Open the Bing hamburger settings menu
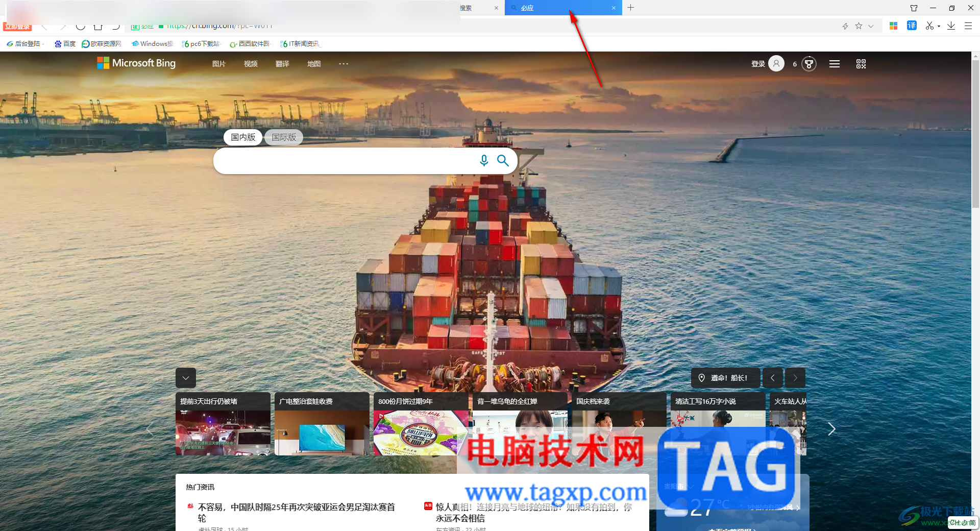This screenshot has height=531, width=980. coord(835,64)
